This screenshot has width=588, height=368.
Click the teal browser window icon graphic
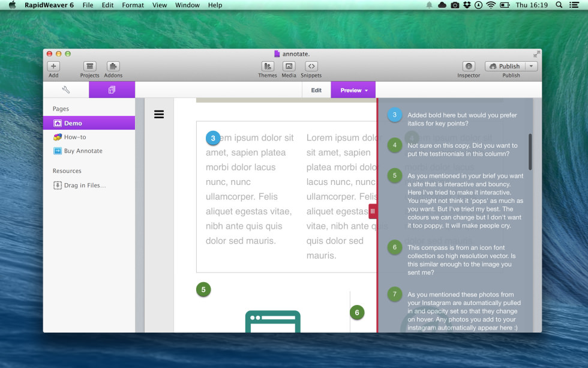point(272,322)
